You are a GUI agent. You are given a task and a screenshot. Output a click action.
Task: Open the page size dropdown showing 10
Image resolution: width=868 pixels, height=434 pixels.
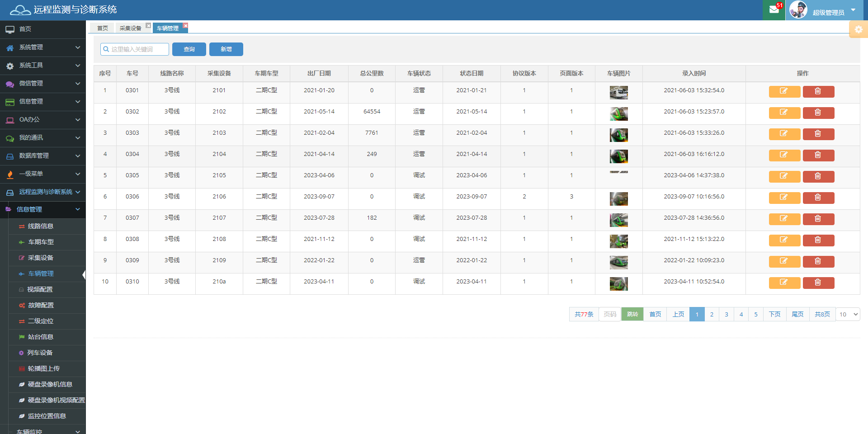(x=848, y=314)
